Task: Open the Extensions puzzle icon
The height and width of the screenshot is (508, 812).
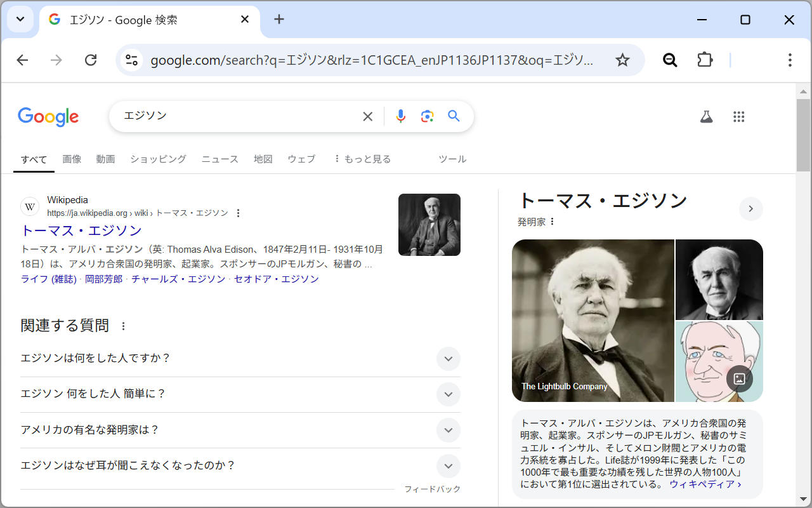Action: [x=705, y=60]
